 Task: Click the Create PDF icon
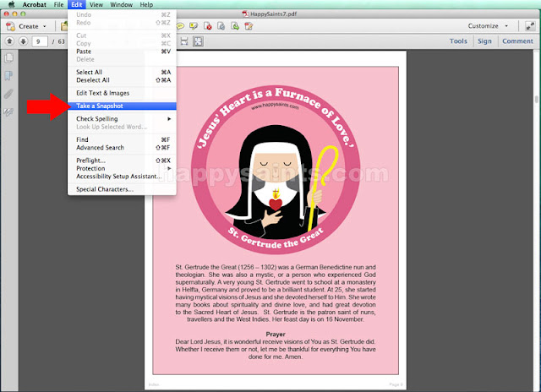[x=11, y=26]
